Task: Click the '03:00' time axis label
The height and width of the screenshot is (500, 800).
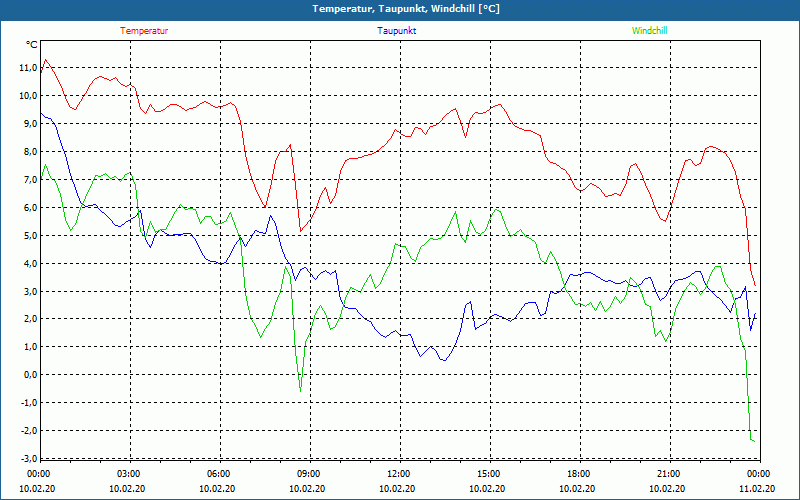Action: (x=129, y=473)
